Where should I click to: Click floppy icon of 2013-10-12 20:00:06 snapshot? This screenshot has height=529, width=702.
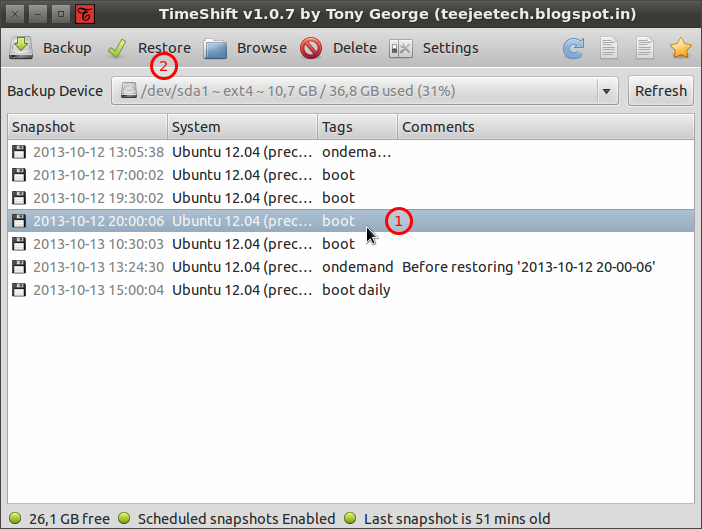(19, 221)
